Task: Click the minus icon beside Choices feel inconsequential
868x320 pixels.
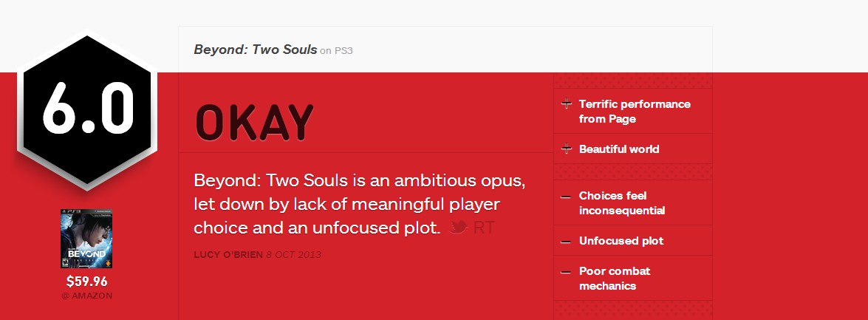Action: coord(566,197)
